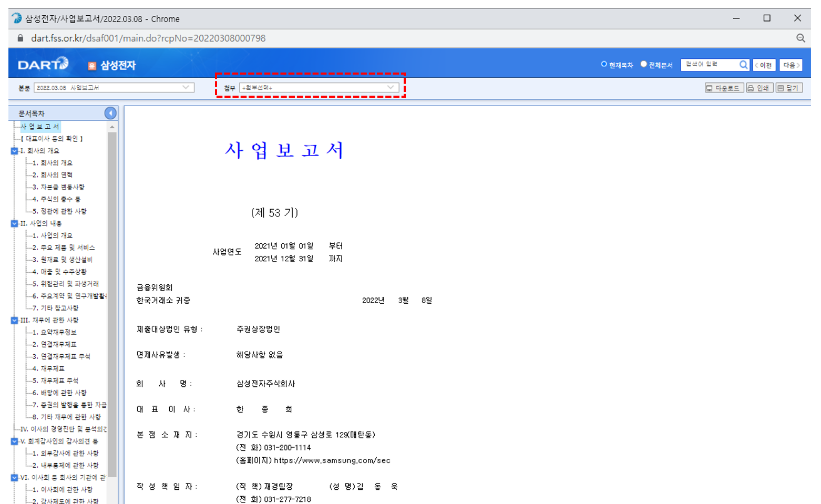This screenshot has height=504, width=821.
Task: Open 2. 연결재무제표 in the tree
Action: pyautogui.click(x=55, y=344)
